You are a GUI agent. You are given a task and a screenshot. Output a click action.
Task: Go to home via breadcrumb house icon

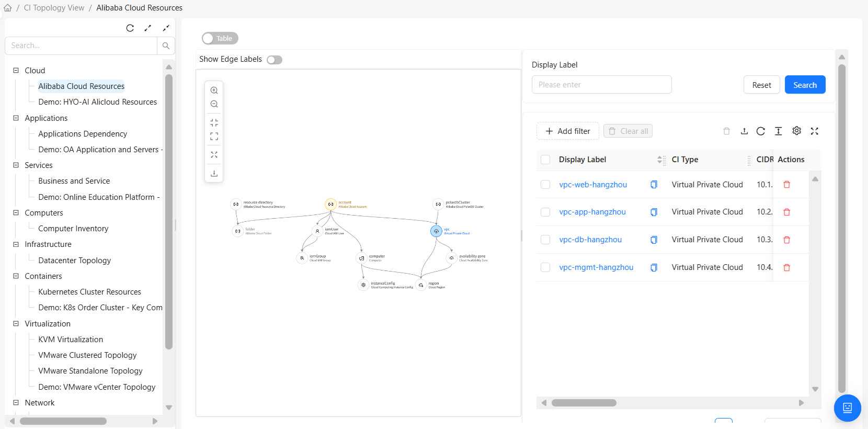click(8, 8)
